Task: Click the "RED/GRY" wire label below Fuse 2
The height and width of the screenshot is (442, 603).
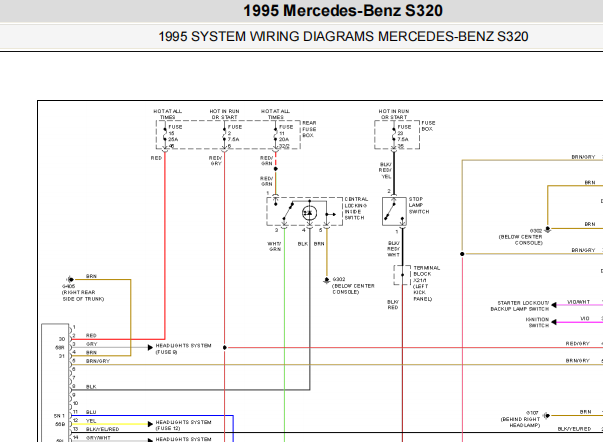Action: (215, 161)
